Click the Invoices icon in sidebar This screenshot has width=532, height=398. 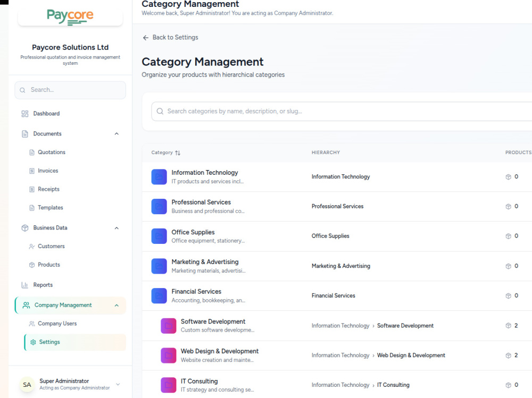click(x=32, y=171)
